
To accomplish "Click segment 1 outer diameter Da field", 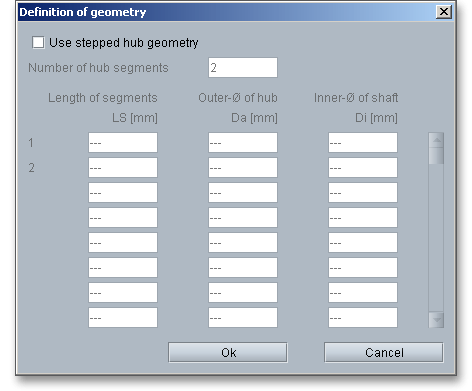I will (x=243, y=143).
